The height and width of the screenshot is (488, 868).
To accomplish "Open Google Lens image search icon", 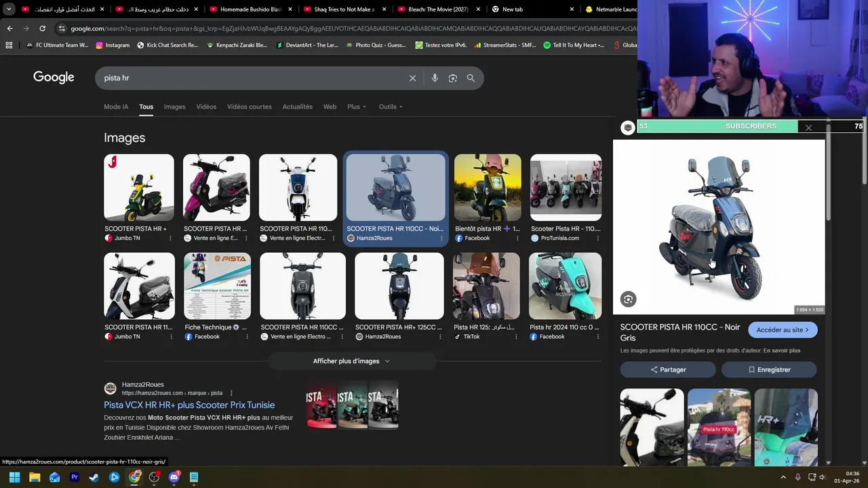I will [x=453, y=78].
